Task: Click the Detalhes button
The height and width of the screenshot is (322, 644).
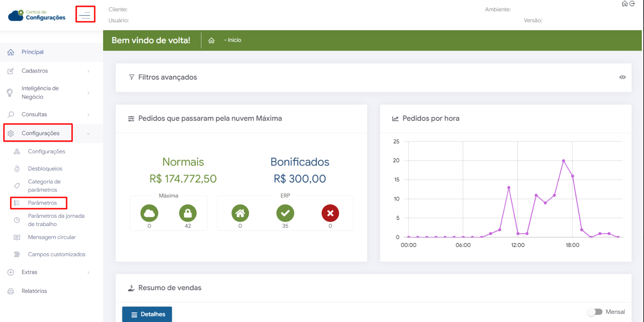Action: point(147,314)
